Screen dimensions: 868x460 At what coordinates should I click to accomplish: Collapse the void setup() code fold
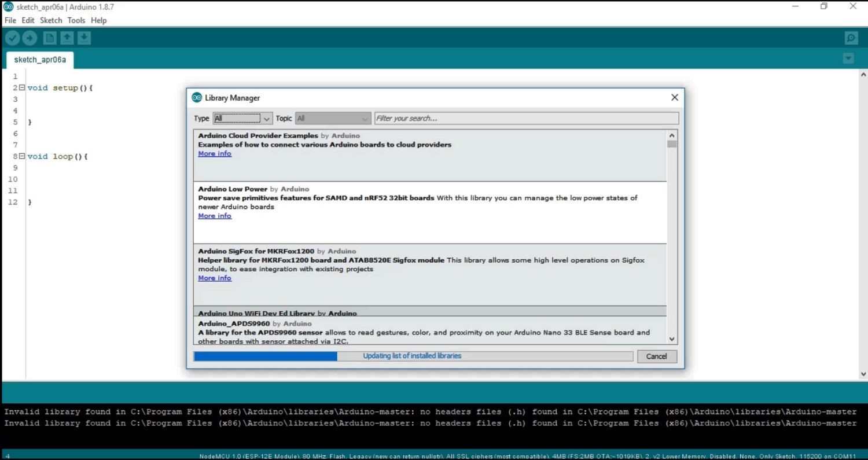21,87
